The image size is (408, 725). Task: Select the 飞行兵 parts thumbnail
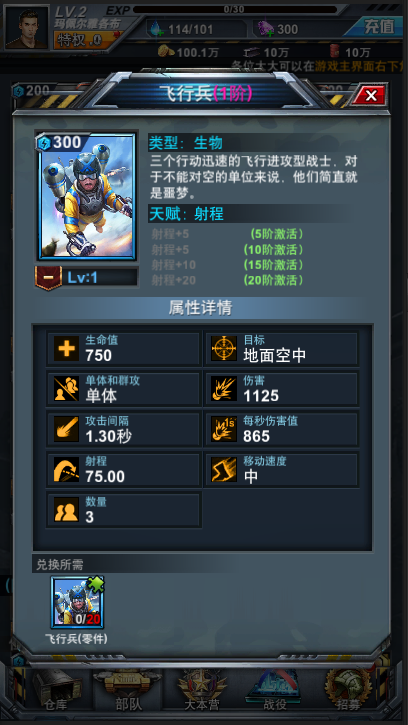click(x=78, y=602)
